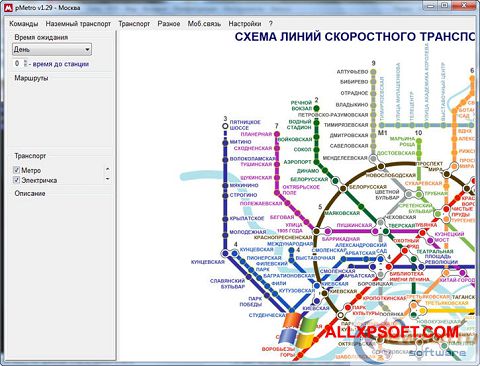Select the Планерная station marker
The height and width of the screenshot is (366, 480).
[x=277, y=134]
